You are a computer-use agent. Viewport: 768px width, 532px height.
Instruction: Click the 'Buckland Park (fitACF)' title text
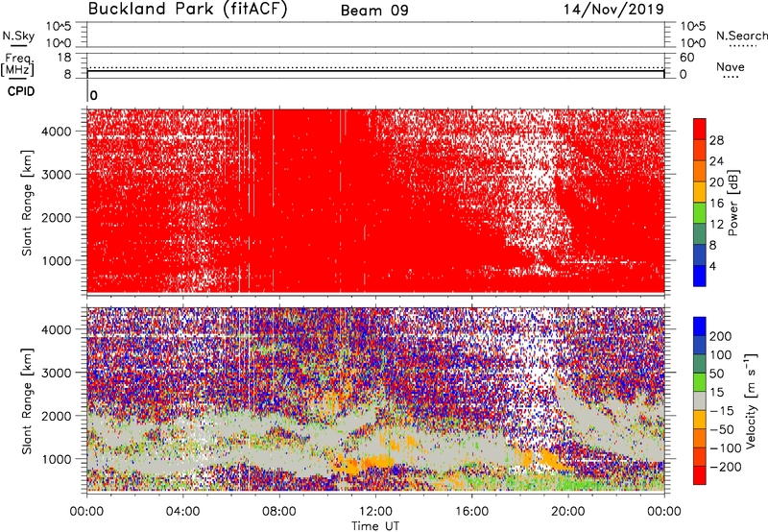tap(187, 9)
